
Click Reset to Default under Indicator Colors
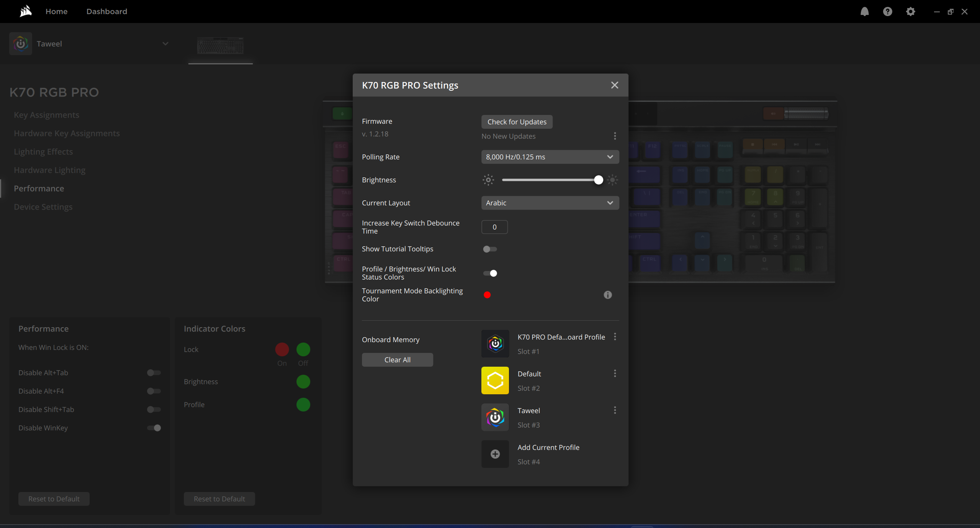point(219,499)
